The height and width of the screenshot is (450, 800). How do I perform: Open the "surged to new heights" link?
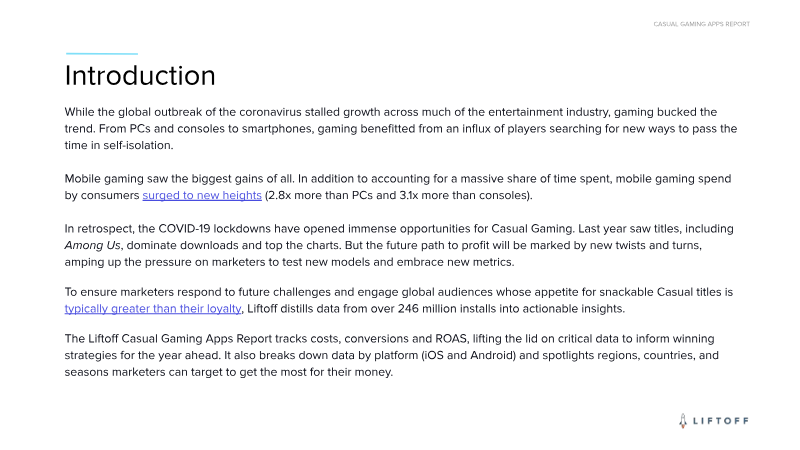[202, 195]
